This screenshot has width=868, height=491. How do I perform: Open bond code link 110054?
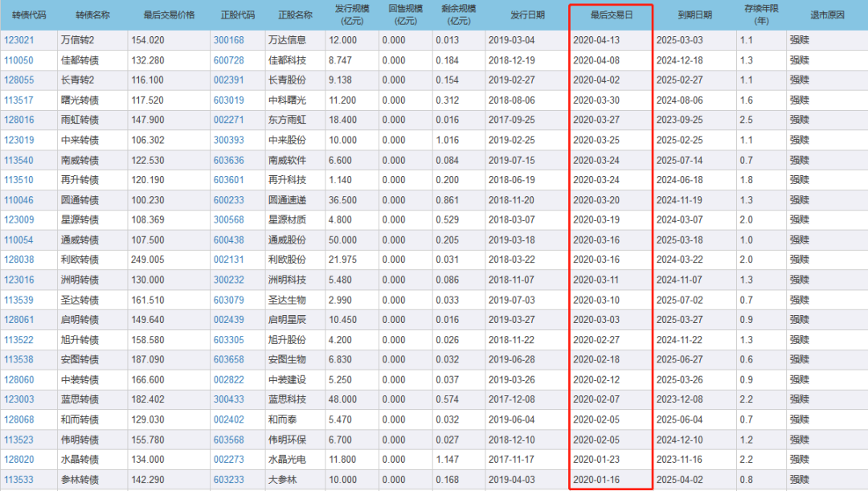[18, 240]
